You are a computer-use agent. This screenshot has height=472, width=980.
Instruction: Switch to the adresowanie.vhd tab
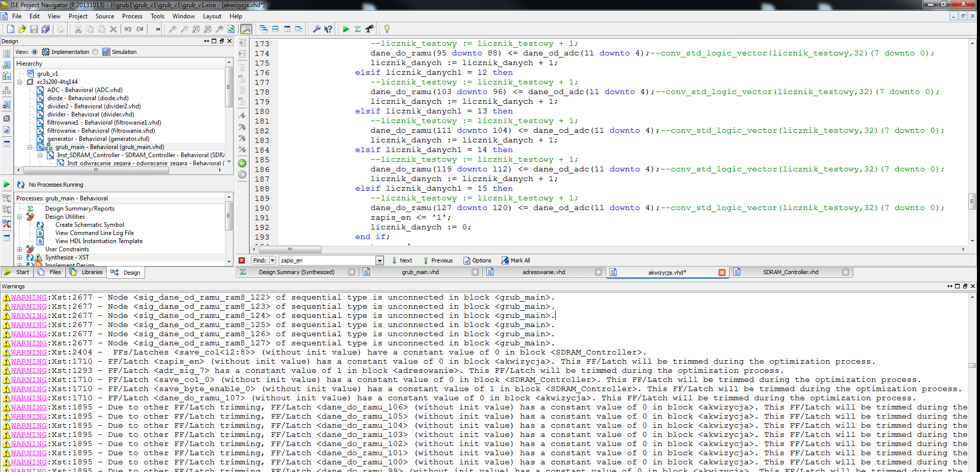pos(543,272)
